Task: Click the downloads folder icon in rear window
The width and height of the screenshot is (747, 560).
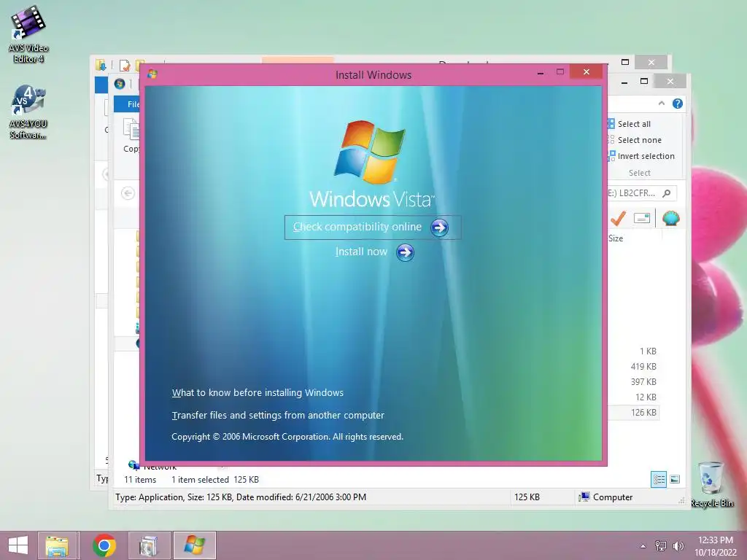Action: click(x=101, y=65)
